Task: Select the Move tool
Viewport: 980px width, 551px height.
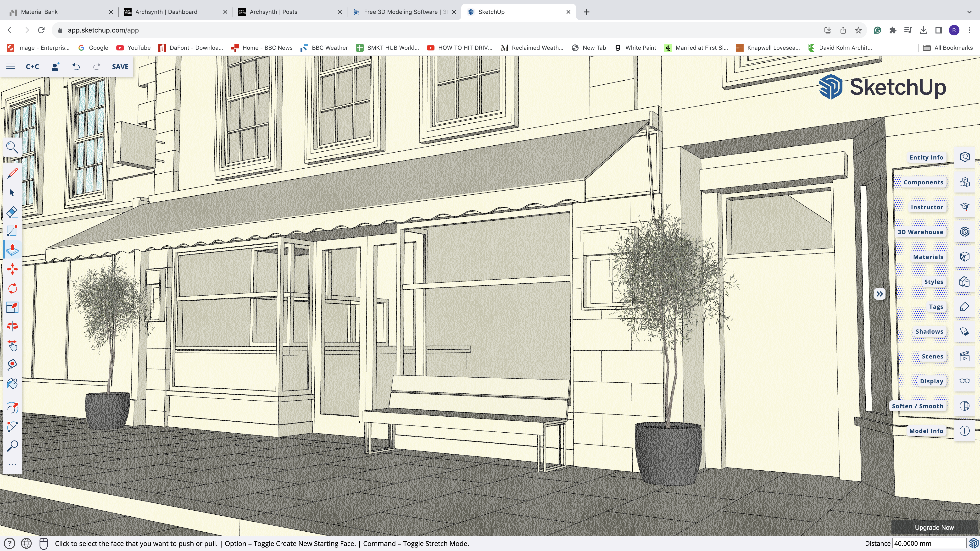Action: click(x=12, y=269)
